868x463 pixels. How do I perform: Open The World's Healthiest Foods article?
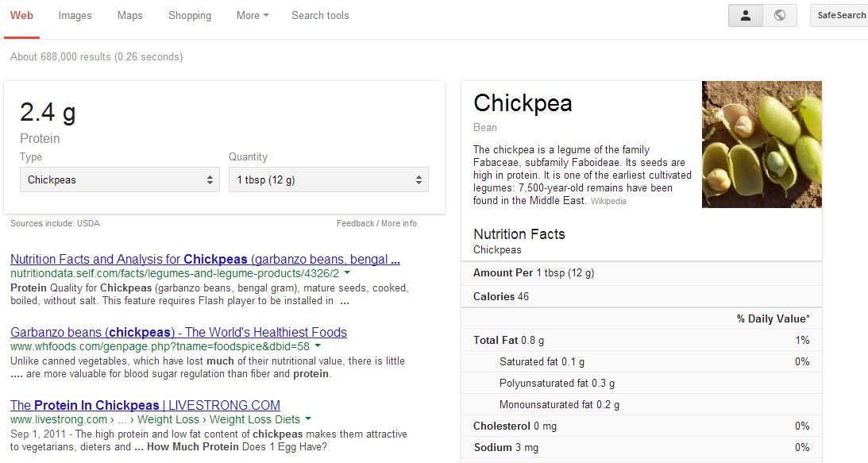tap(178, 332)
